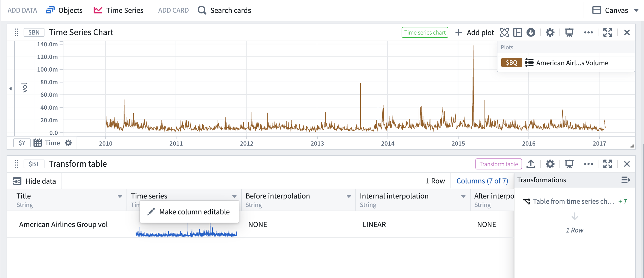This screenshot has width=644, height=278.
Task: Toggle the chart legend panel icon
Action: [x=517, y=32]
